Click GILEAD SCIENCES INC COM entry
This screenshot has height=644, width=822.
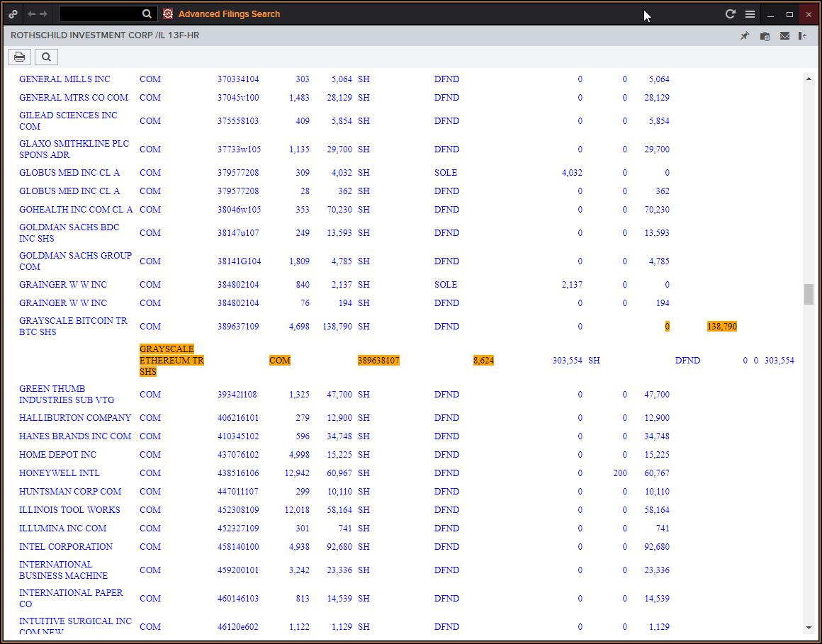(68, 120)
